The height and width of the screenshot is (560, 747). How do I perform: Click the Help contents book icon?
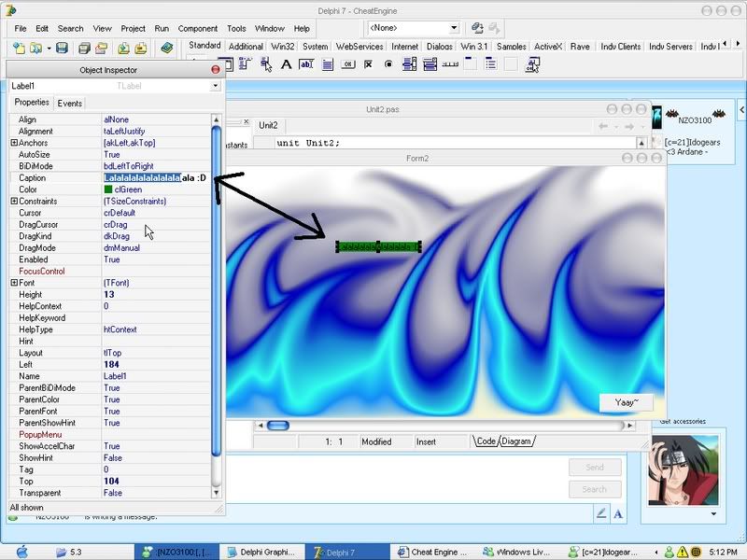[167, 48]
